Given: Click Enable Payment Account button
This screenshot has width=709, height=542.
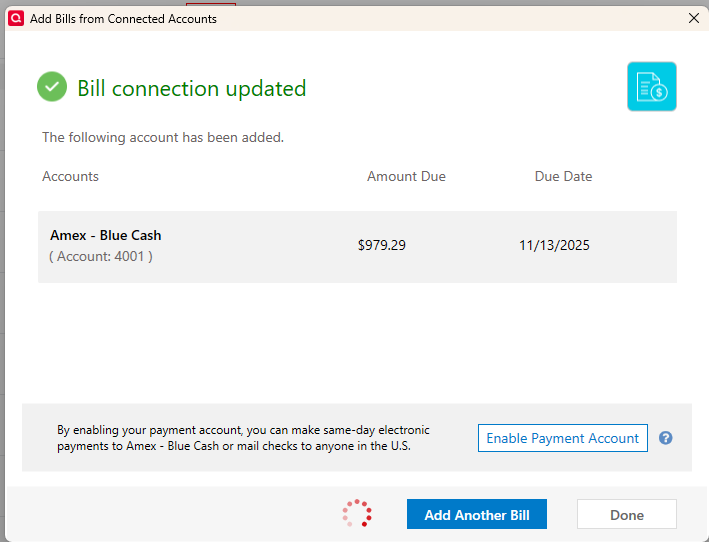Looking at the screenshot, I should (x=562, y=438).
